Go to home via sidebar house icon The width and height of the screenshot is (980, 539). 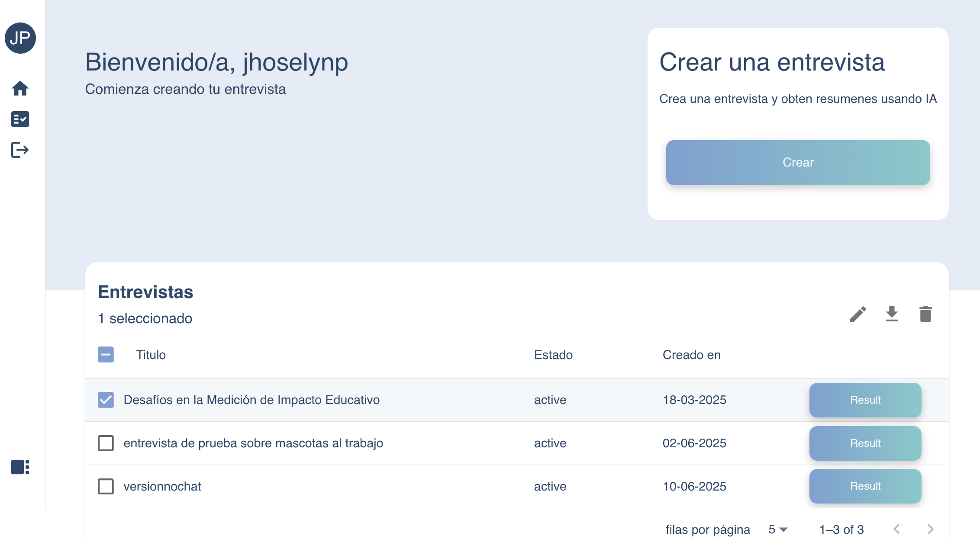[20, 88]
